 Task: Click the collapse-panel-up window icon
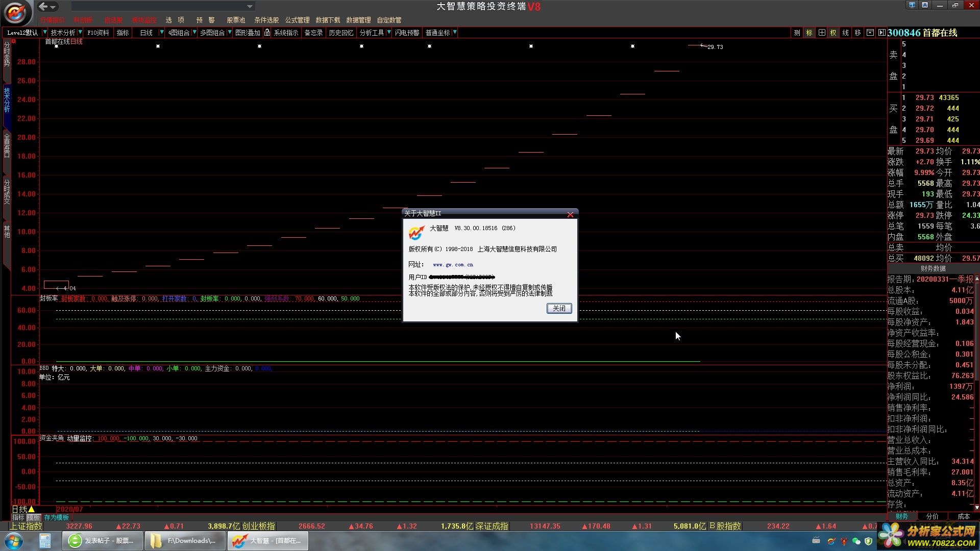(870, 33)
